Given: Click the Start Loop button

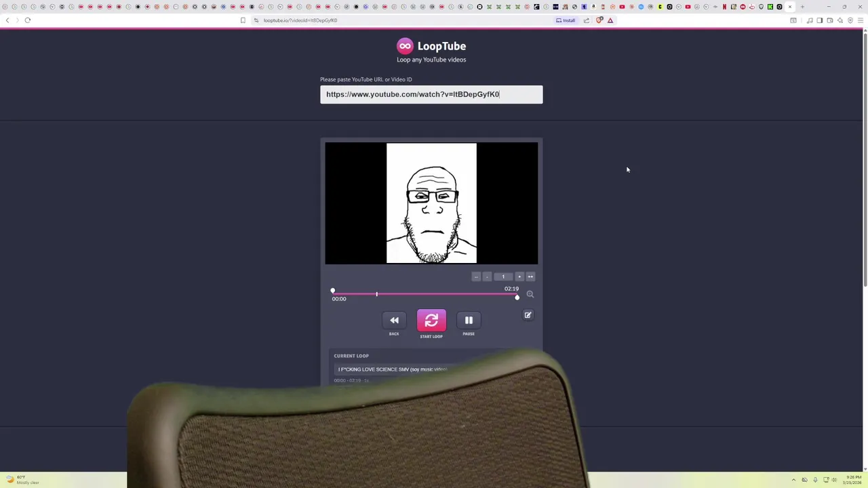Looking at the screenshot, I should (431, 321).
